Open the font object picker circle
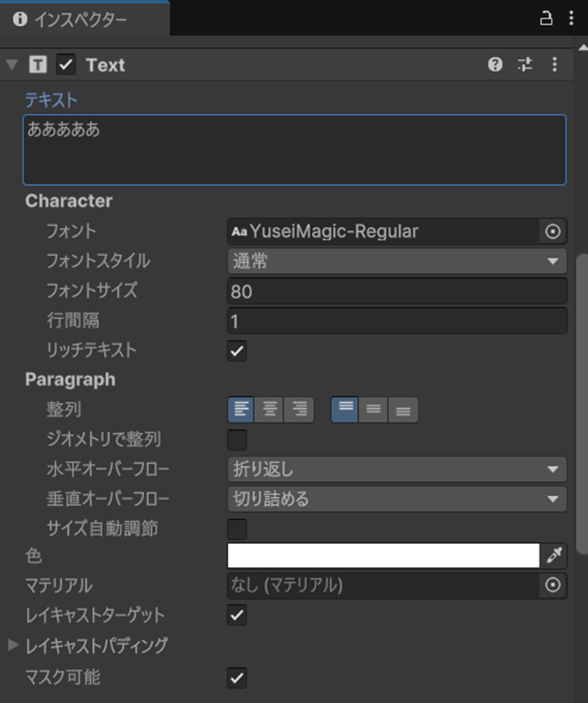The width and height of the screenshot is (588, 703). 552,232
